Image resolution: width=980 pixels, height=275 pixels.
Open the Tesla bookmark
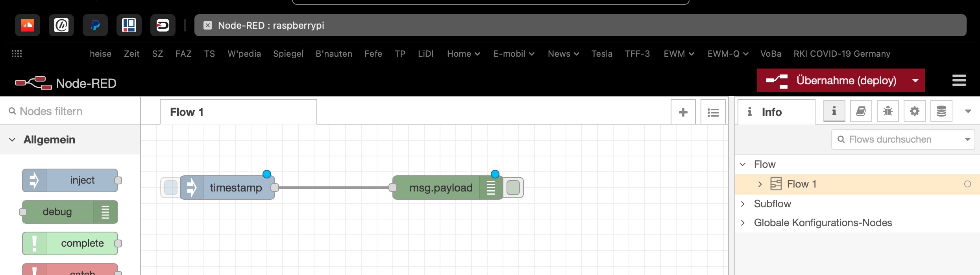[602, 54]
